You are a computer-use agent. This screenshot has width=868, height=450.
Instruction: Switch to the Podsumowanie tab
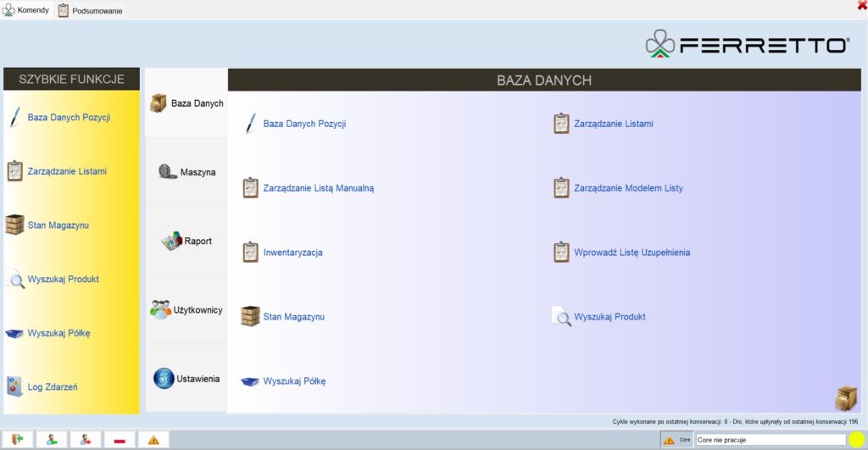(x=90, y=10)
